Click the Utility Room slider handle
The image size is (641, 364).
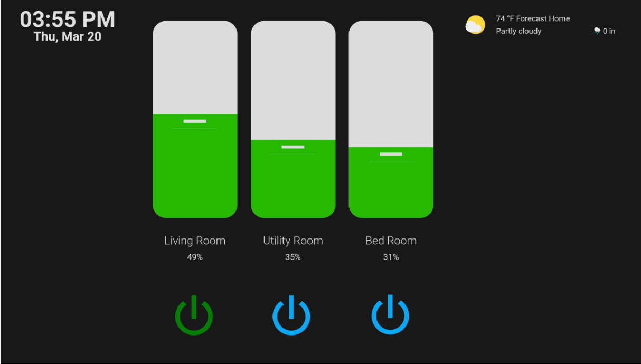293,147
